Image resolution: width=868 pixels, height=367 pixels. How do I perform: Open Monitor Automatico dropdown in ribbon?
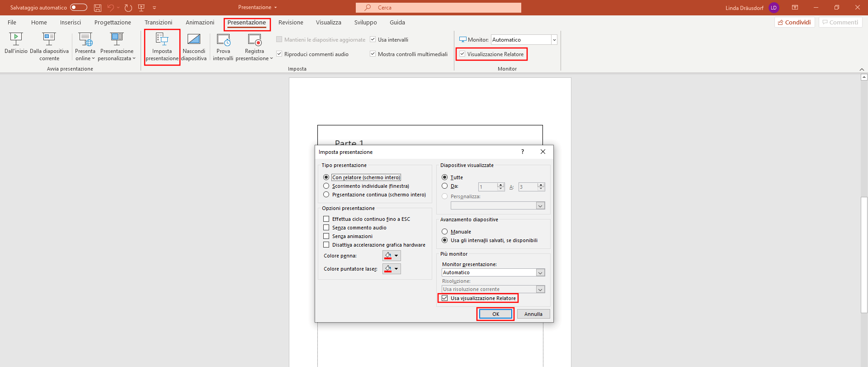coord(554,40)
